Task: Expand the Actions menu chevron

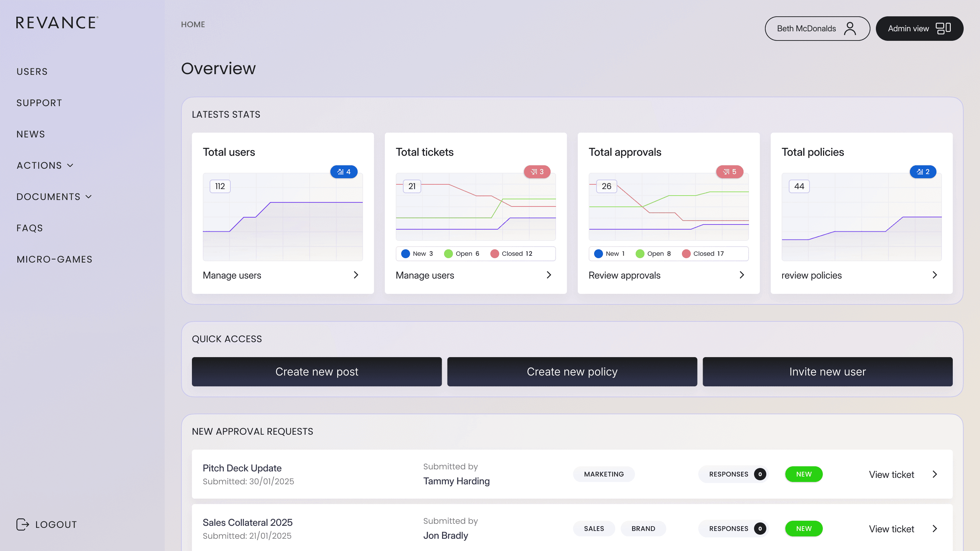Action: click(x=70, y=165)
